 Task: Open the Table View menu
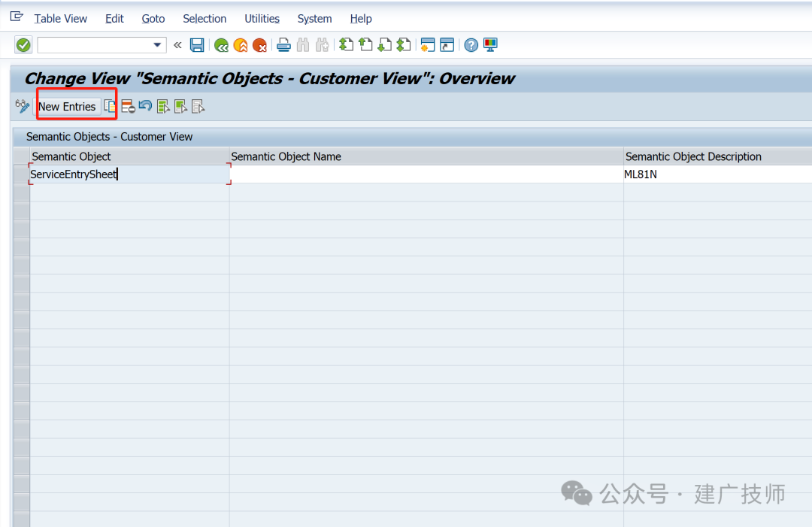coord(61,19)
